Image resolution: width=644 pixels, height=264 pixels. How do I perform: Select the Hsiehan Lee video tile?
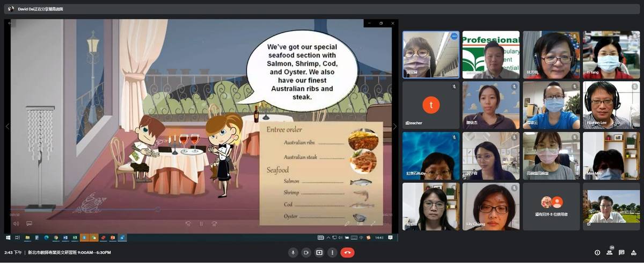[611, 105]
